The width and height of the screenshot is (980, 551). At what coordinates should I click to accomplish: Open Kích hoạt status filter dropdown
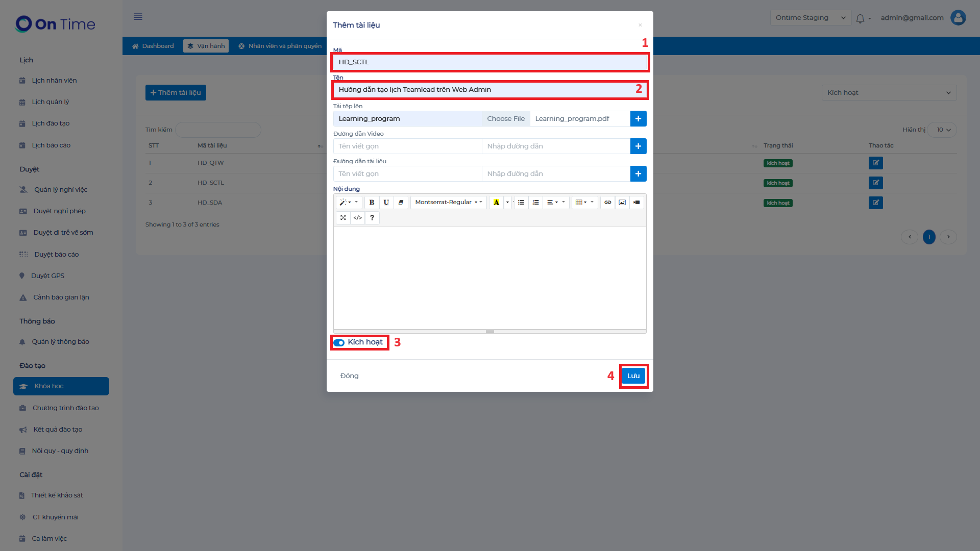tap(889, 93)
